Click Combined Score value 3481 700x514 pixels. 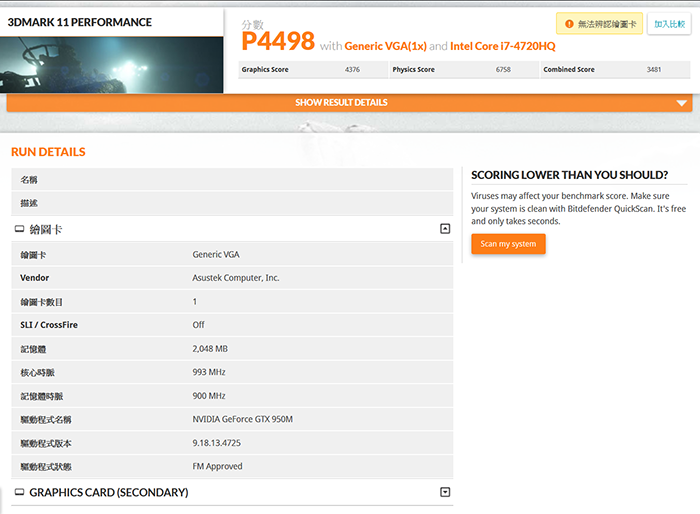(654, 70)
